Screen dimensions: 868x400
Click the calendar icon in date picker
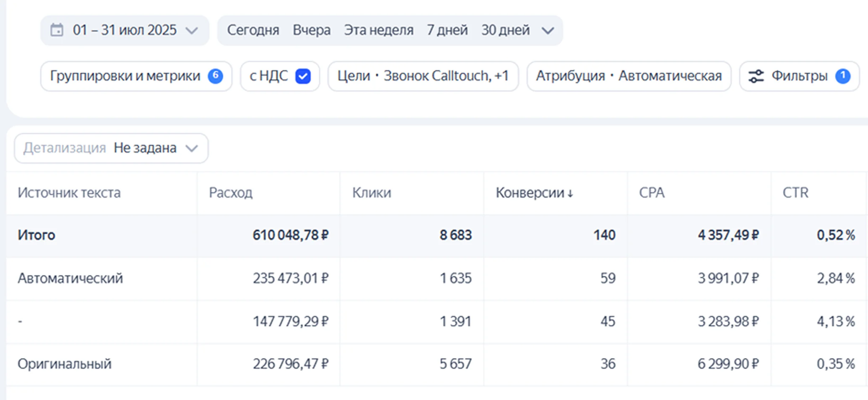[x=57, y=30]
